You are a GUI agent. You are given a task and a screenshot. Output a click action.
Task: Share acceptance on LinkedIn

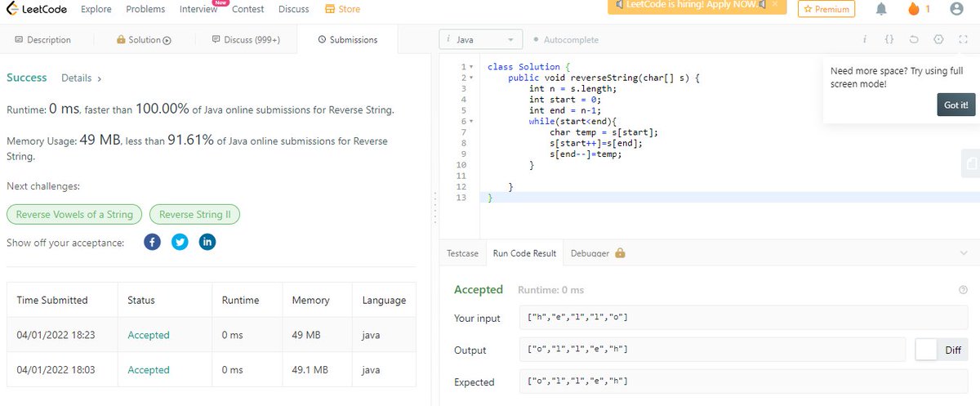coord(207,243)
